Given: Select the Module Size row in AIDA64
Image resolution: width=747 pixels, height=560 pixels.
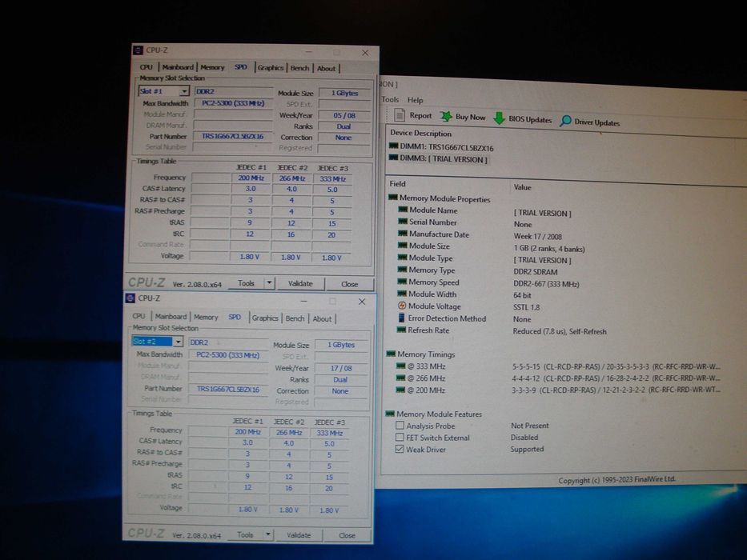Looking at the screenshot, I should tap(491, 247).
